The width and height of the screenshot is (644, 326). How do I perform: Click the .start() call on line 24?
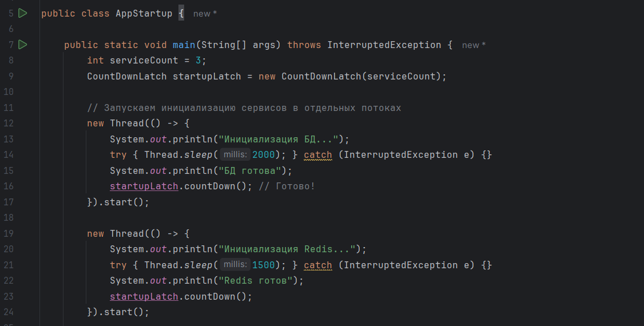tap(123, 312)
